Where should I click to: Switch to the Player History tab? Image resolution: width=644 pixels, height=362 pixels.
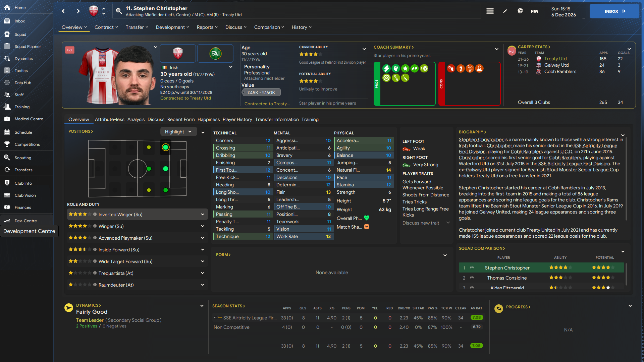(237, 119)
